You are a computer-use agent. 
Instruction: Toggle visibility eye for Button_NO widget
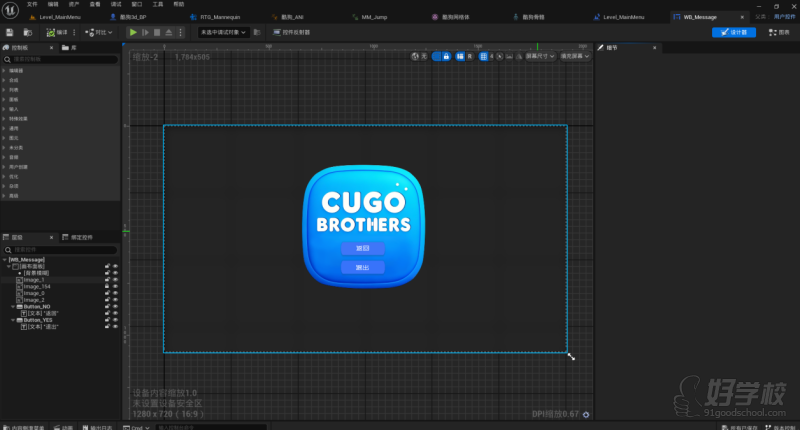pyautogui.click(x=116, y=306)
